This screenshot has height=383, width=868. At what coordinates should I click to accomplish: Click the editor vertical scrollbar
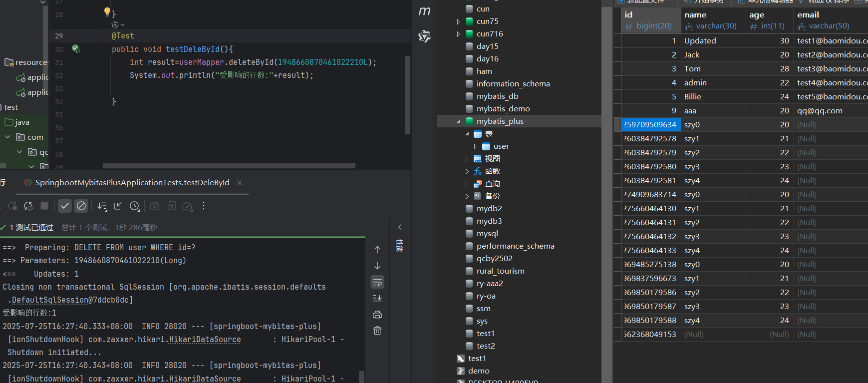click(x=408, y=95)
